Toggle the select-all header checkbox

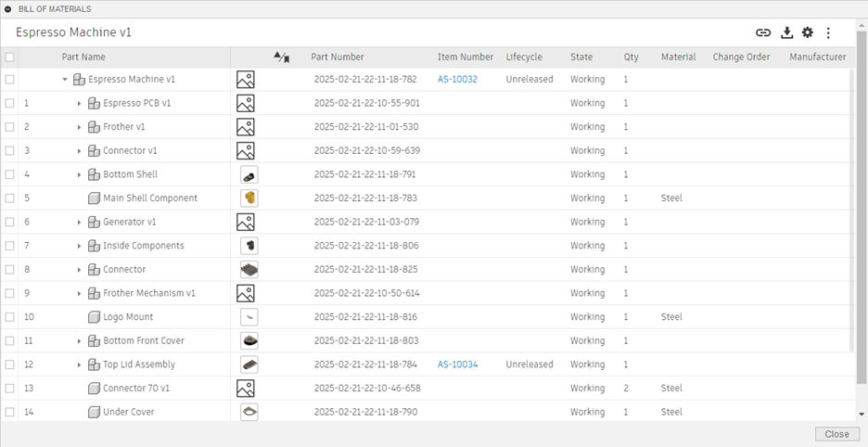pyautogui.click(x=9, y=57)
